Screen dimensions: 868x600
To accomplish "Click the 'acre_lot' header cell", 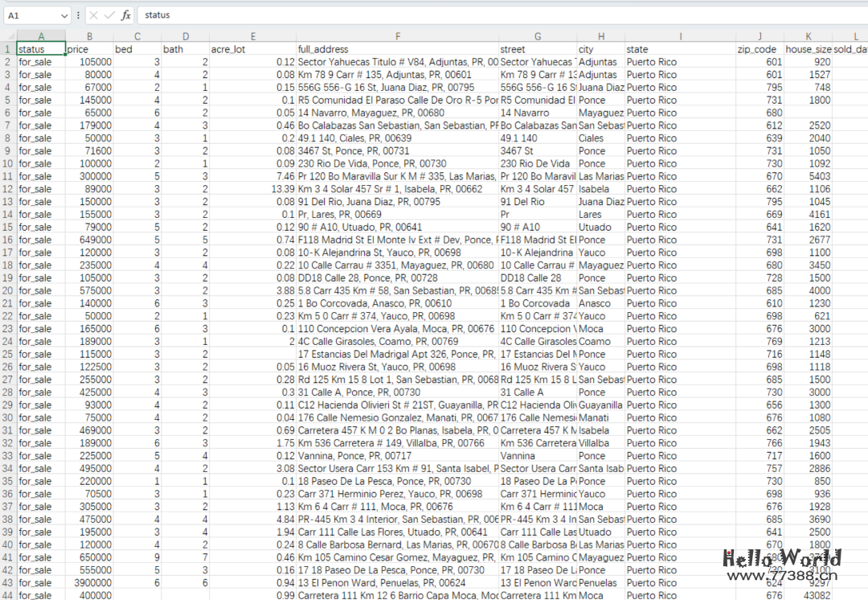I will coord(252,49).
